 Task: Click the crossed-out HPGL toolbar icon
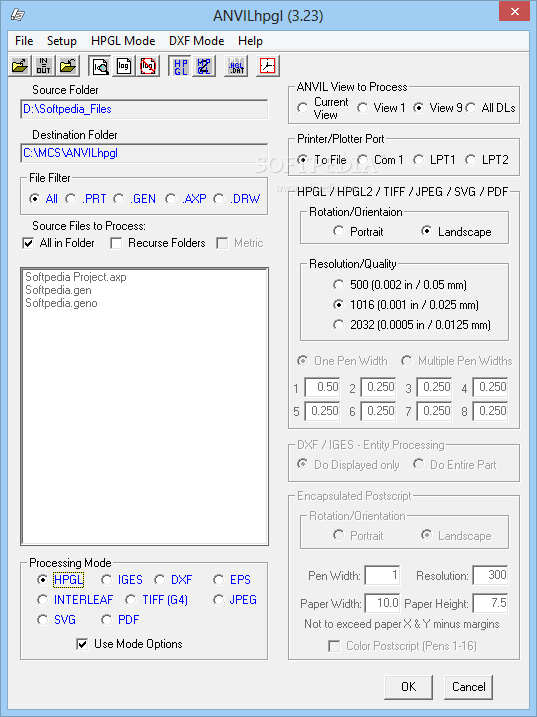pos(204,66)
